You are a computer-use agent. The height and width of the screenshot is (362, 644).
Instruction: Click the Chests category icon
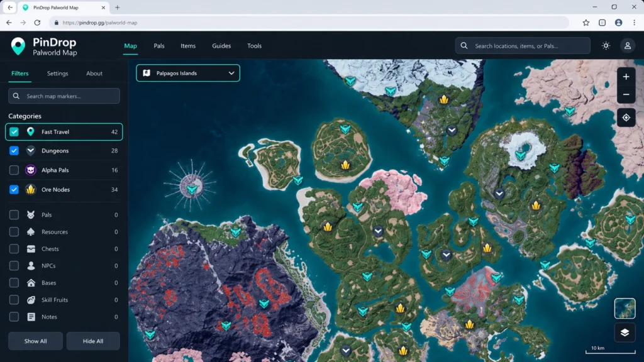coord(31,249)
